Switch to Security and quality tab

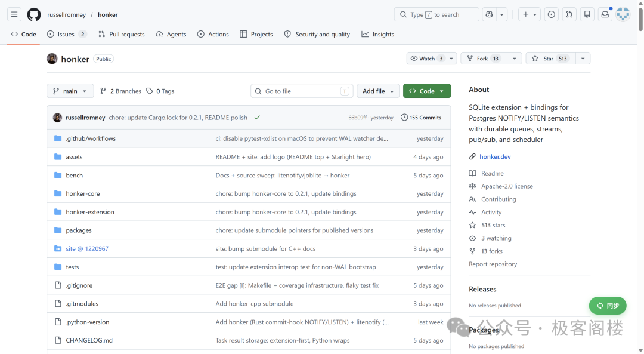pos(317,34)
